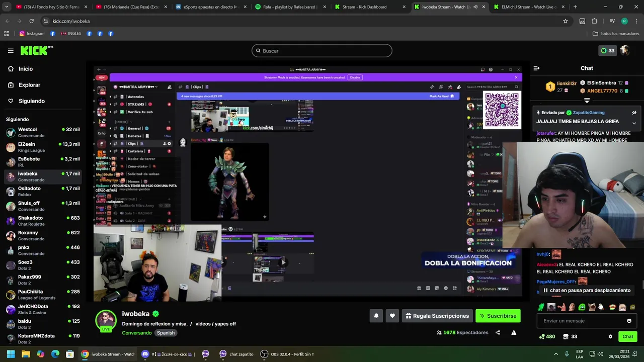The width and height of the screenshot is (644, 362).
Task: Insert green praying hands emote
Action: coord(541,307)
